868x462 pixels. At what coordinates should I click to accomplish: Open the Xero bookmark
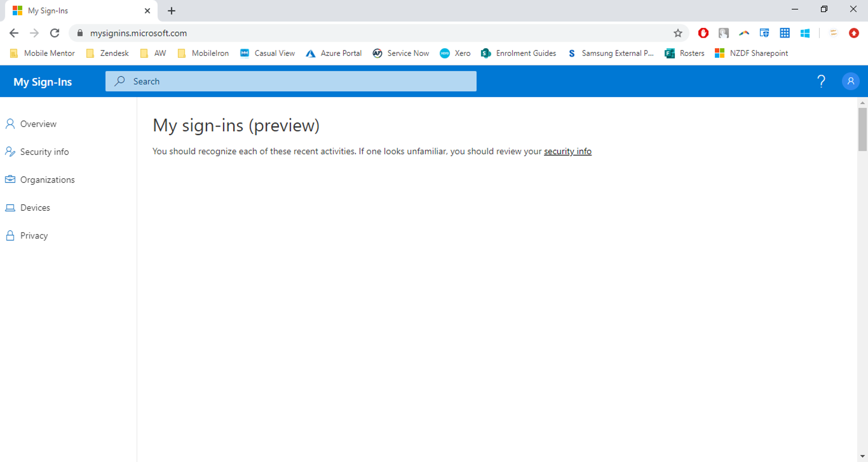click(455, 53)
